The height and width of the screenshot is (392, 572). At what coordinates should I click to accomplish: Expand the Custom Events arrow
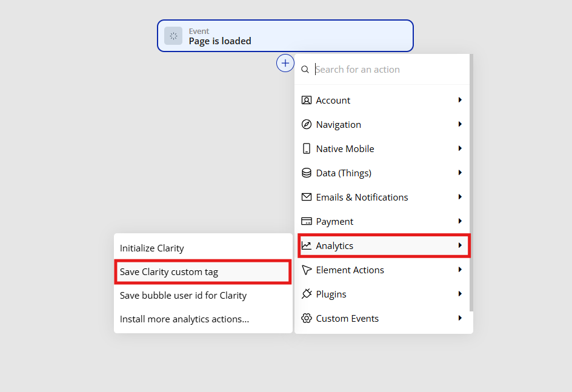coord(460,318)
